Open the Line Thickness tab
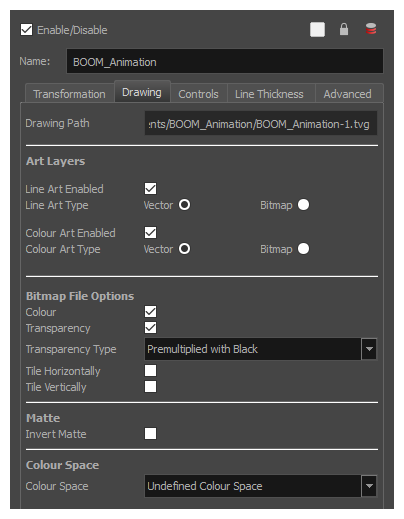The width and height of the screenshot is (404, 519). [x=269, y=94]
